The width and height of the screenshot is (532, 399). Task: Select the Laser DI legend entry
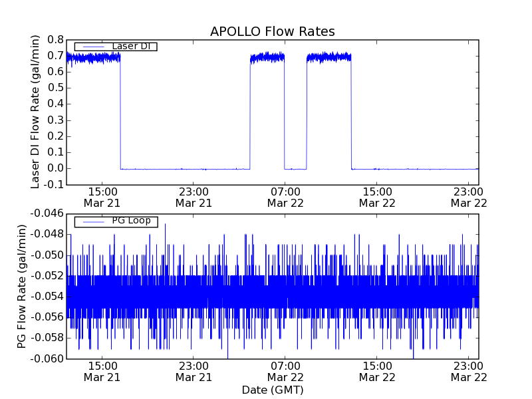pyautogui.click(x=130, y=47)
